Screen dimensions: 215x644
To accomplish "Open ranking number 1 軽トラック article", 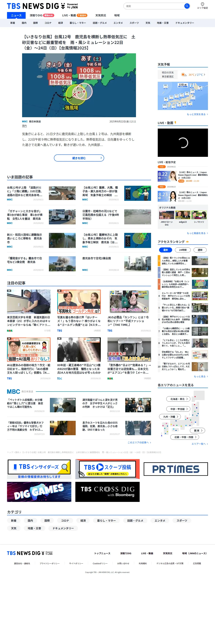I will (183, 260).
